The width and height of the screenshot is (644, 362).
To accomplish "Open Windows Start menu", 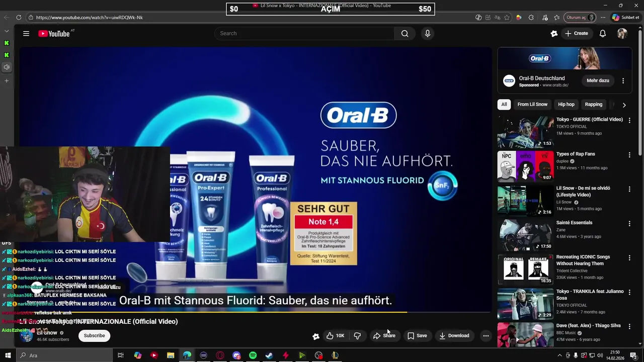I will tap(7, 355).
